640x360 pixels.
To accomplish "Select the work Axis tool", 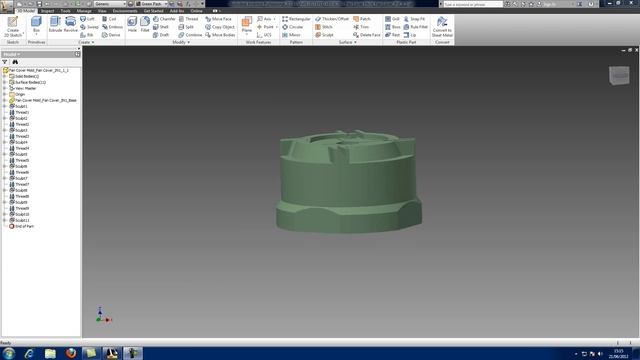I will coord(264,19).
